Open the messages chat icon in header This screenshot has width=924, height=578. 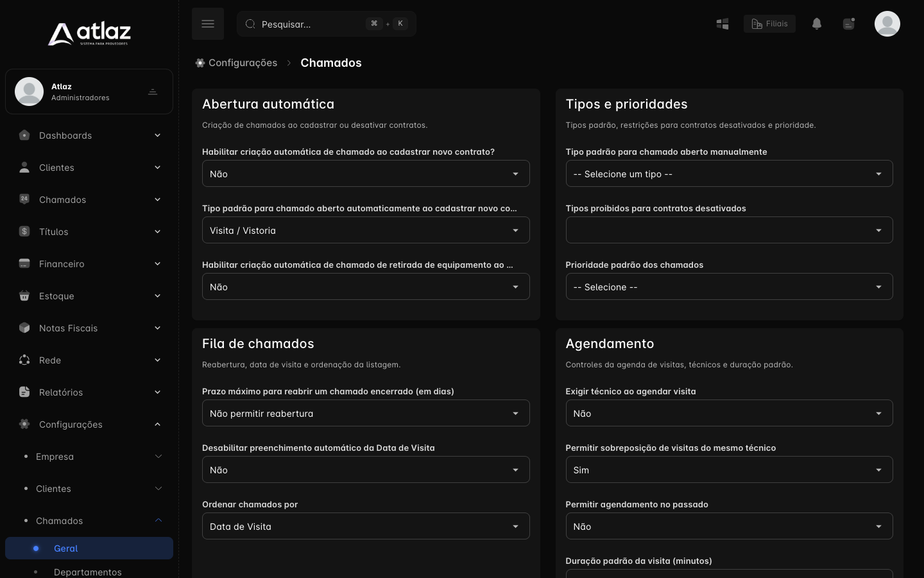849,24
